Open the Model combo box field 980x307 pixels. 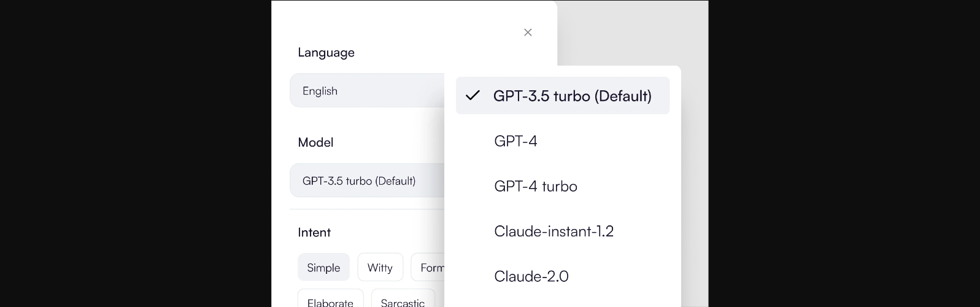(x=367, y=181)
